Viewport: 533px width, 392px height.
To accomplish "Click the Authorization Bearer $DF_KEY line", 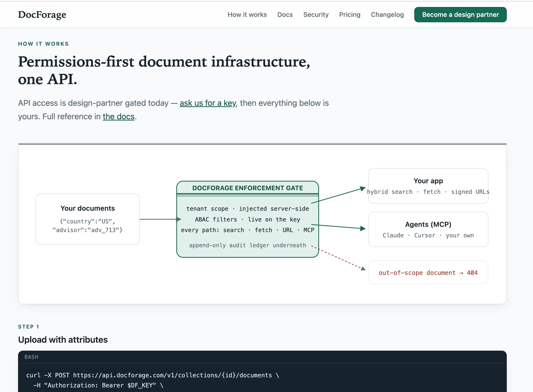I will [98, 386].
